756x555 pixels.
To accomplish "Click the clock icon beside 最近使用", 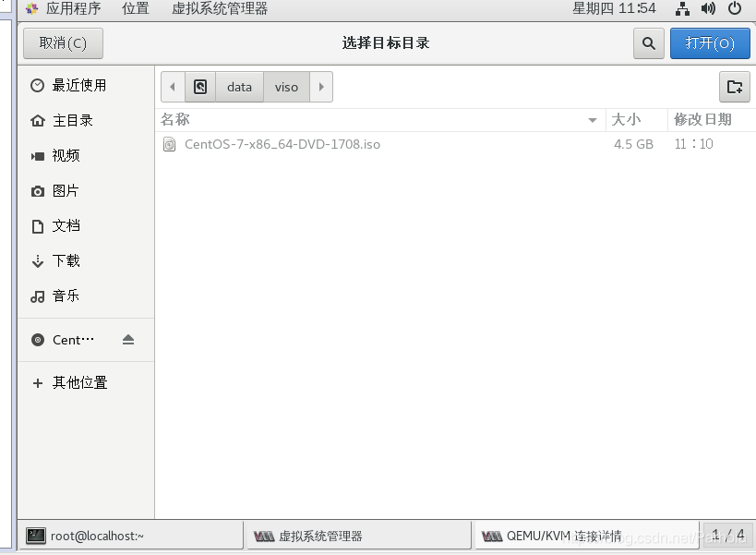I will click(x=38, y=85).
